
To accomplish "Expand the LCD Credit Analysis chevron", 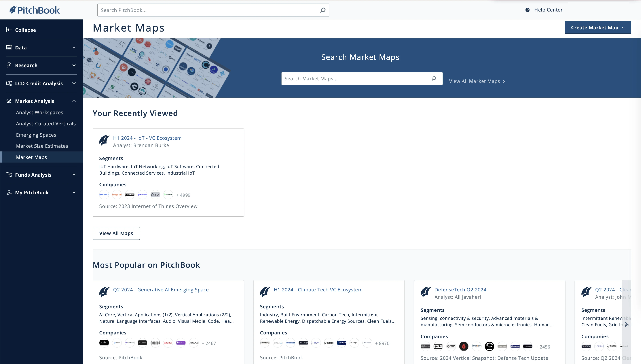I will coord(74,83).
